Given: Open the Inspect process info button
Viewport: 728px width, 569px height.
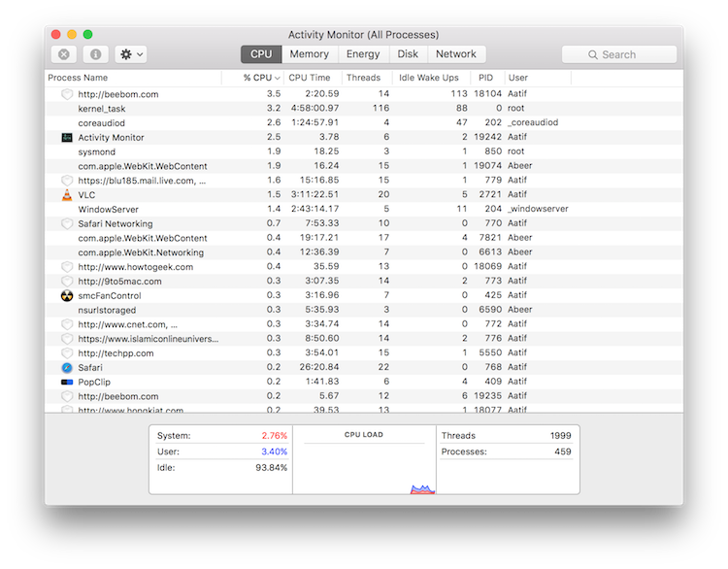Looking at the screenshot, I should pos(96,54).
